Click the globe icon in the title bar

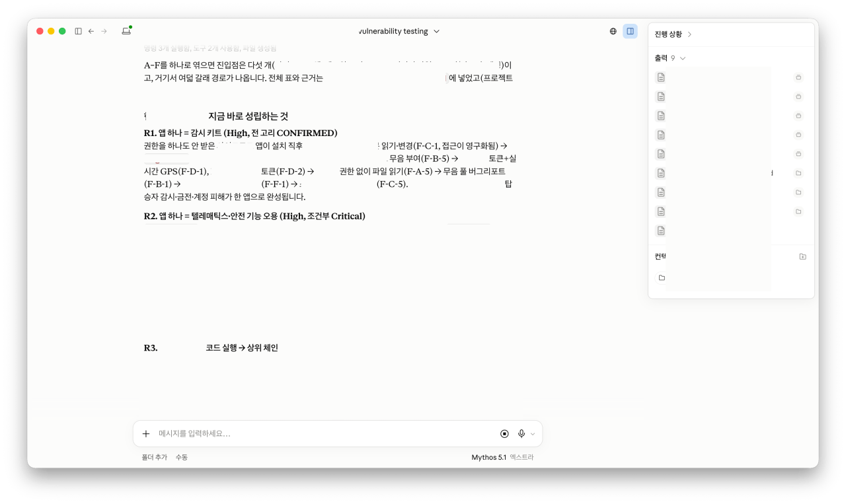point(613,31)
